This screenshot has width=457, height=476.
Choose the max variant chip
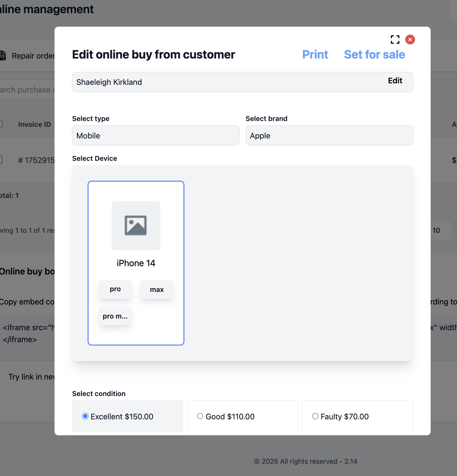[x=157, y=289]
